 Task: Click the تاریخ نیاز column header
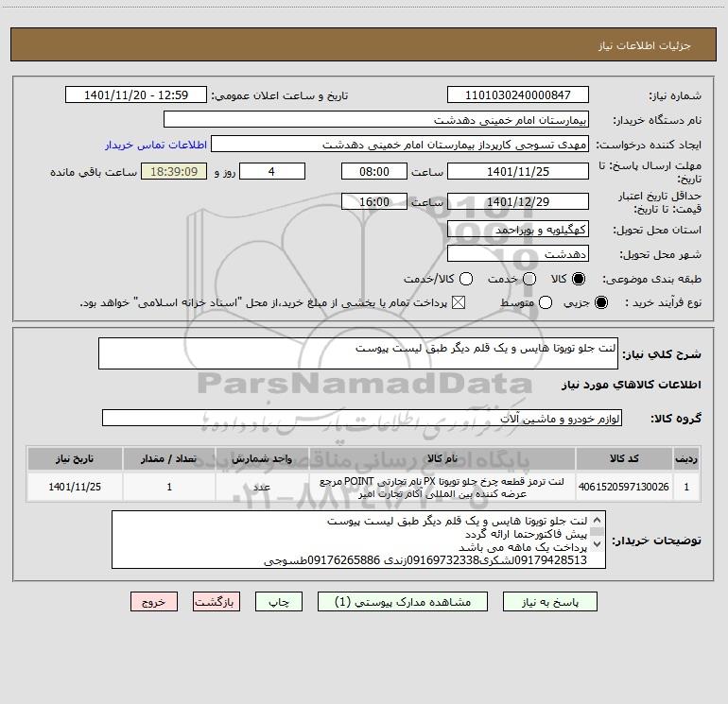coord(75,458)
